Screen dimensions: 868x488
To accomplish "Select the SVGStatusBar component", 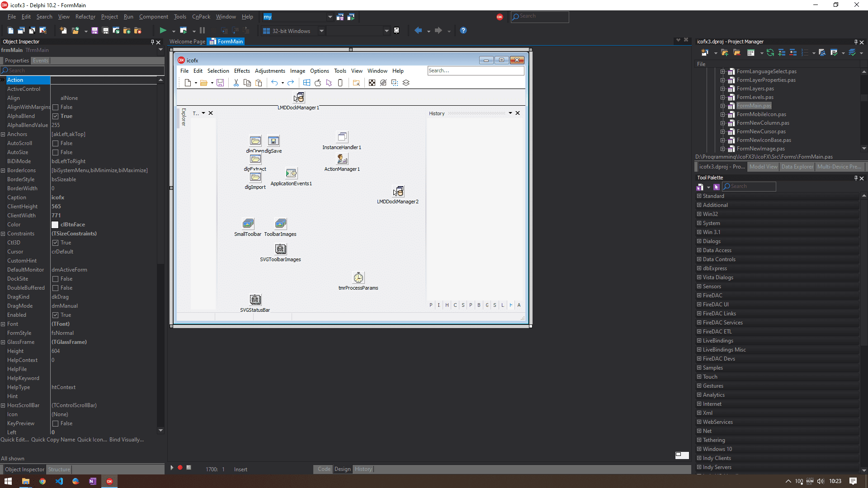I will (255, 300).
